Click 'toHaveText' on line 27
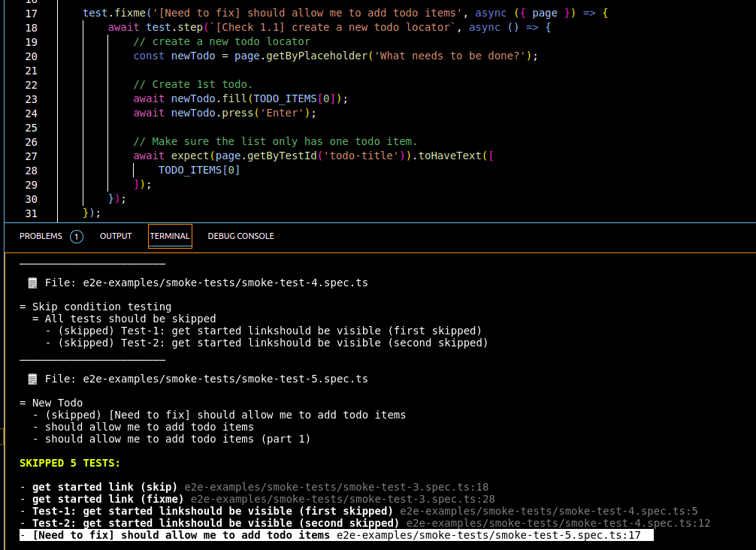 pos(450,156)
